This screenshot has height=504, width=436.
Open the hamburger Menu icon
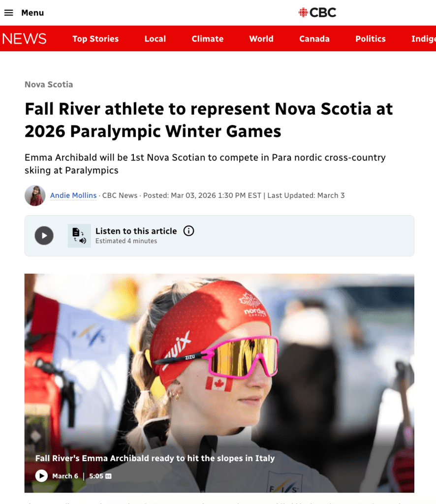(x=9, y=13)
